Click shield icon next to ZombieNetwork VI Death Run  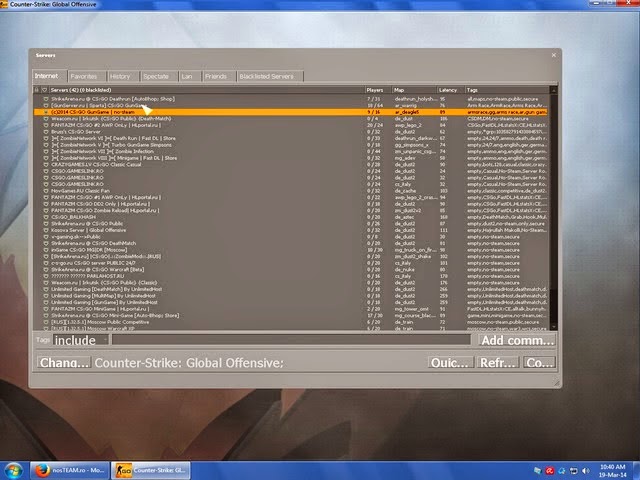46,138
